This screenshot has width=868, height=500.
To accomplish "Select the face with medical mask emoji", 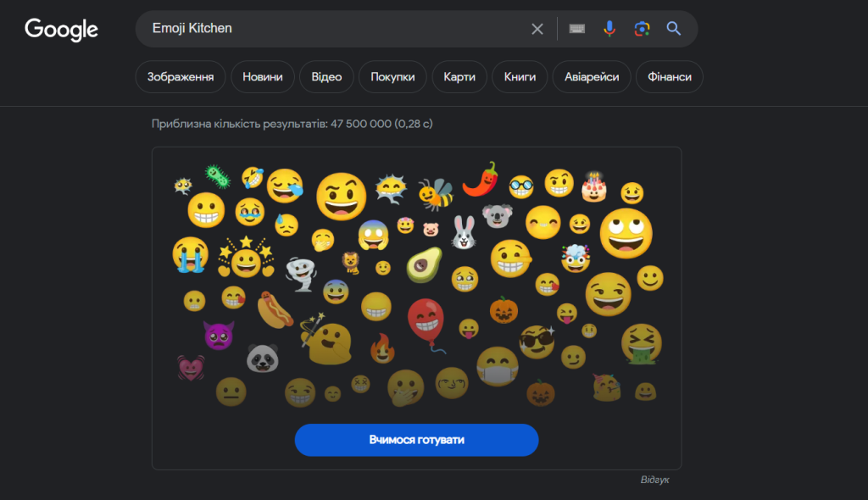I will pyautogui.click(x=498, y=367).
